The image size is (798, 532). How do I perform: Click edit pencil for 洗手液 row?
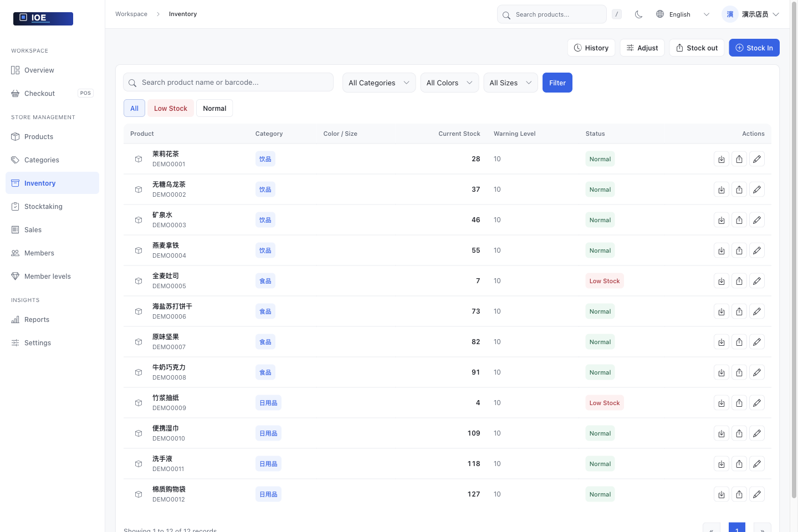[757, 464]
